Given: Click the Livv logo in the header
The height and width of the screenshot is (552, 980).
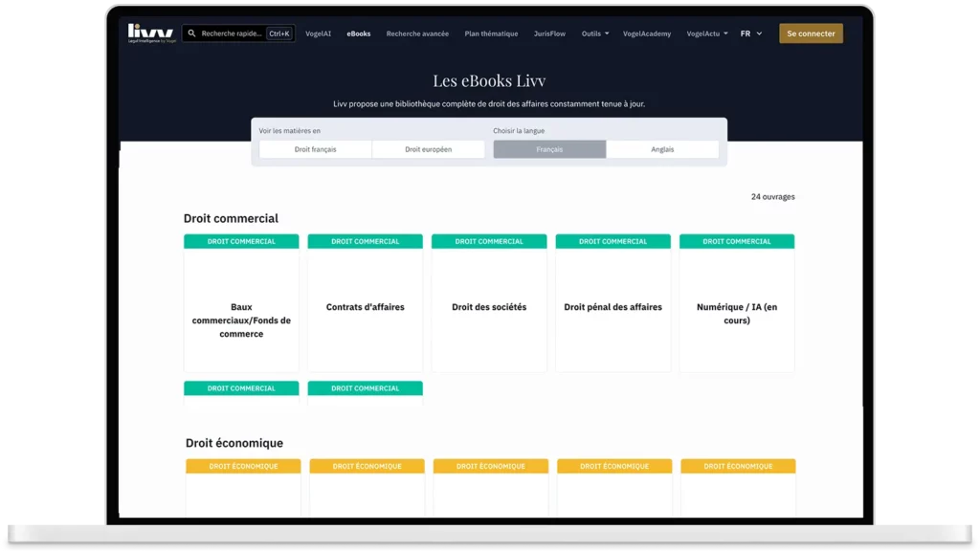Looking at the screenshot, I should point(150,33).
